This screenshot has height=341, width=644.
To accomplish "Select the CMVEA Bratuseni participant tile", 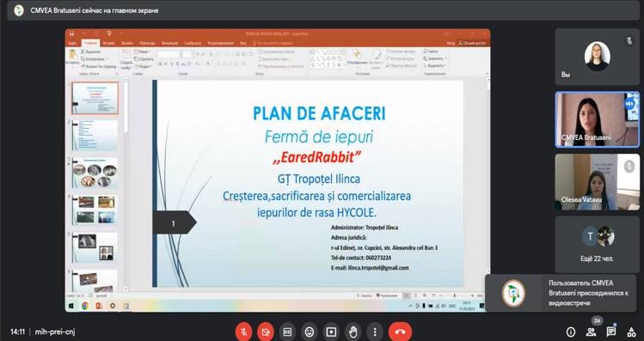I will pos(598,119).
